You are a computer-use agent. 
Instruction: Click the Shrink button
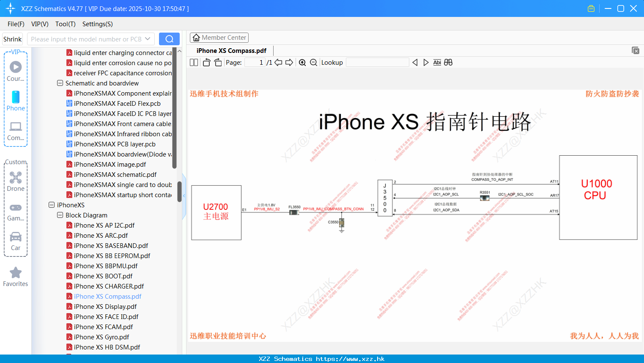(x=12, y=39)
